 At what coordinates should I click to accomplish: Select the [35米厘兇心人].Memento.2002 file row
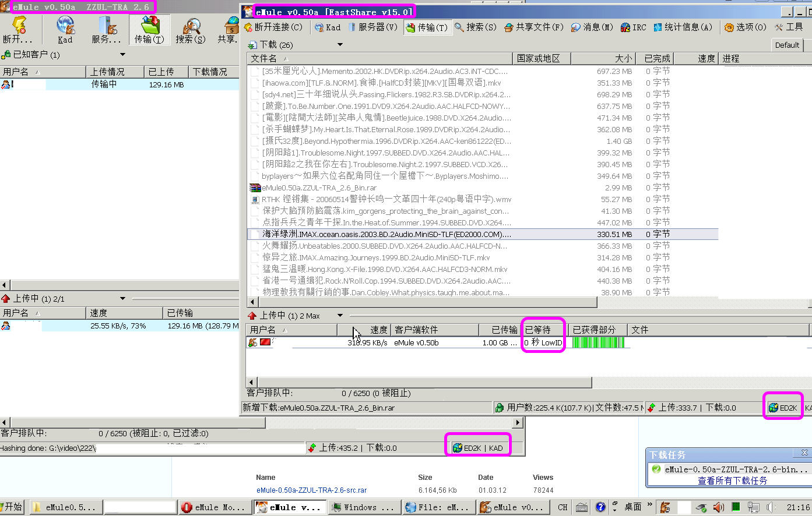(483, 71)
